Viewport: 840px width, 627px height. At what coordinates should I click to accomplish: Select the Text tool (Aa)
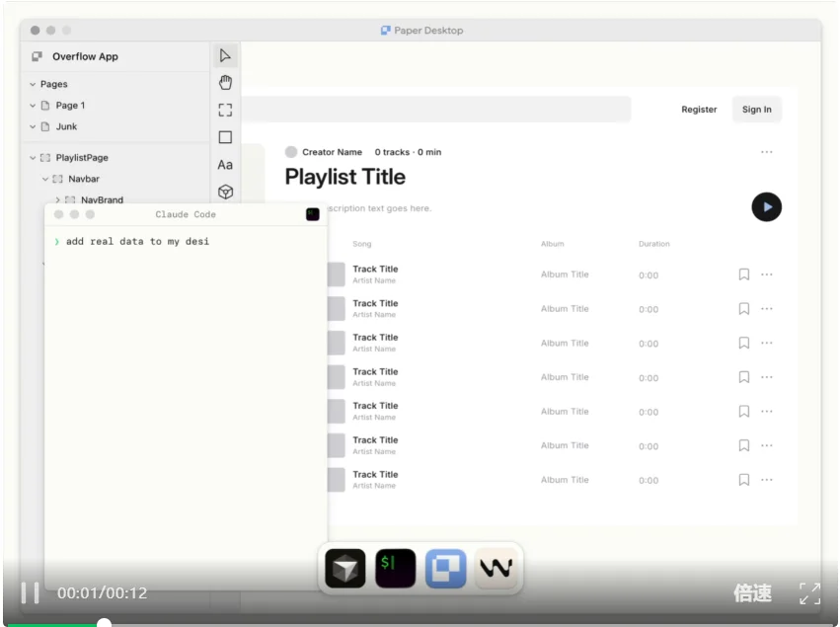pyautogui.click(x=225, y=165)
